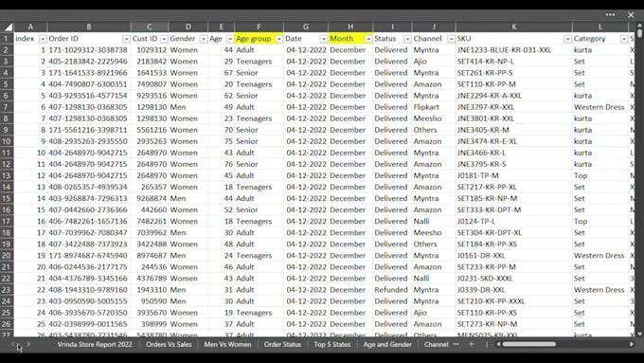The width and height of the screenshot is (644, 363).
Task: Click cell with Order ID 171-1029312-3038738
Action: [x=89, y=50]
